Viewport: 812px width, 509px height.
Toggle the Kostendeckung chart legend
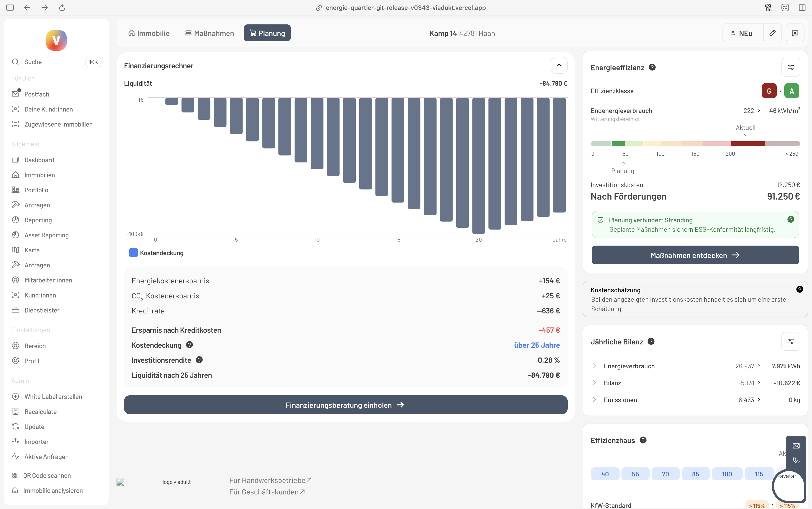[x=156, y=253]
